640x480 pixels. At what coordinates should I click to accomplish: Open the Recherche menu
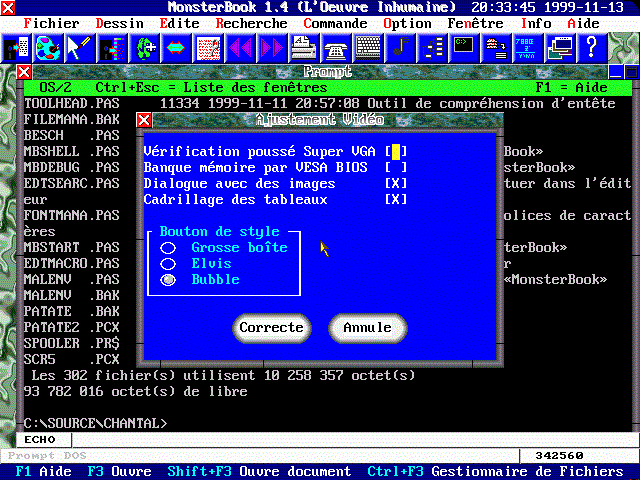point(251,24)
